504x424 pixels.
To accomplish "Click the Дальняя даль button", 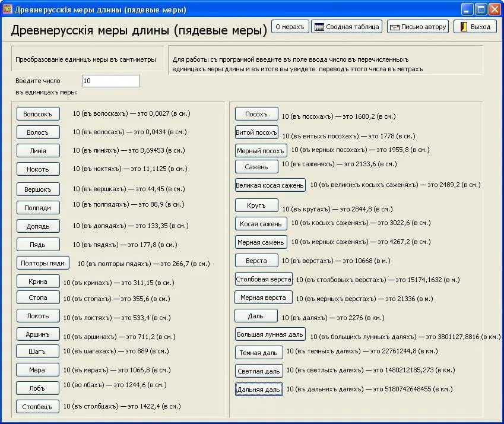I will click(259, 390).
